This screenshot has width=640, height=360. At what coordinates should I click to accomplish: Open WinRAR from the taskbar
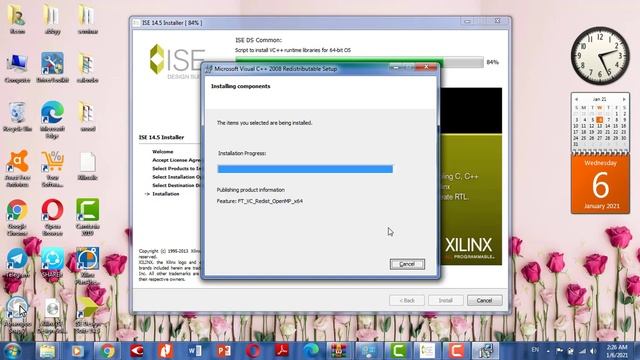pyautogui.click(x=340, y=351)
